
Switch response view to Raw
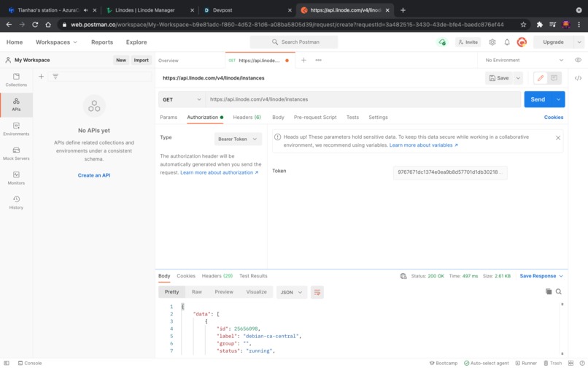pyautogui.click(x=197, y=292)
